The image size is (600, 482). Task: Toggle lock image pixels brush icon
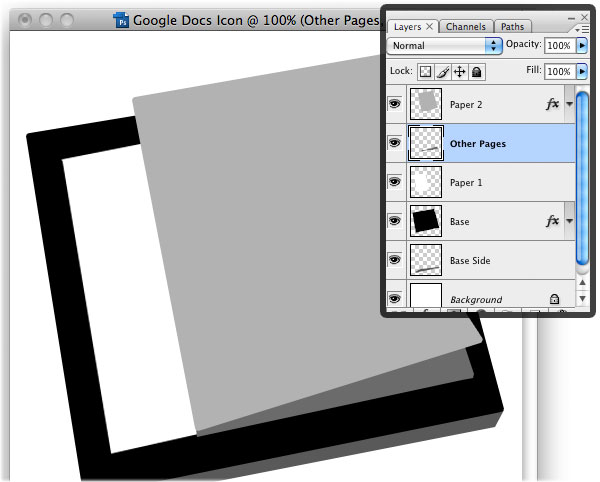443,72
